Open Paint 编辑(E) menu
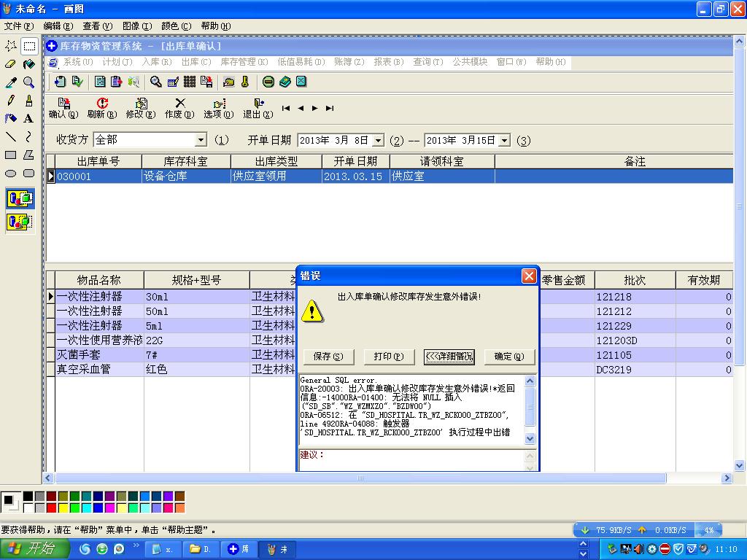 coord(58,26)
